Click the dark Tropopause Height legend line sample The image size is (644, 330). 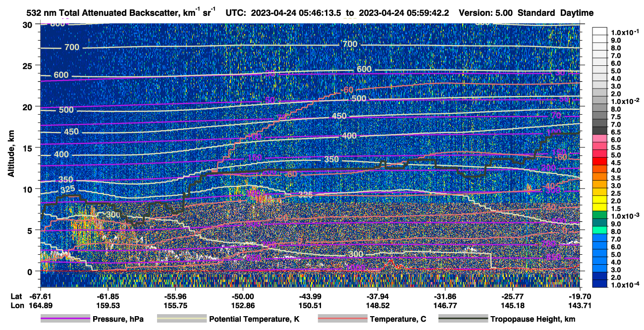463,319
